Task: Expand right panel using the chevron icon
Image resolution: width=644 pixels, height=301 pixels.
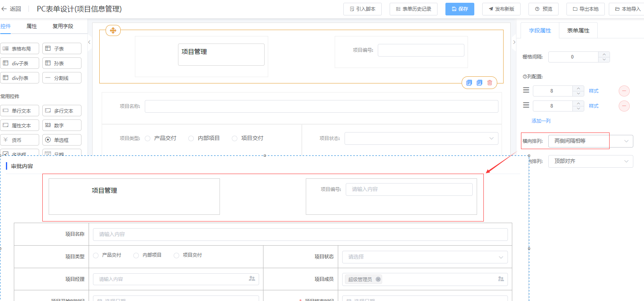Action: pos(514,42)
